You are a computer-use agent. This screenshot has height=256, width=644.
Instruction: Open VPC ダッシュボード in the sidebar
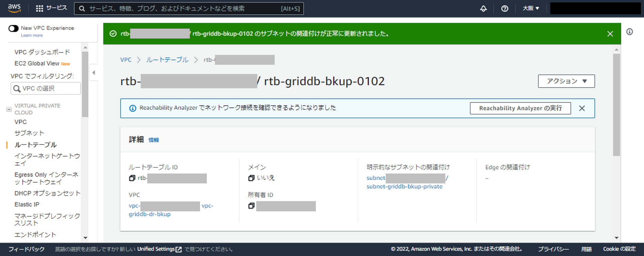42,52
